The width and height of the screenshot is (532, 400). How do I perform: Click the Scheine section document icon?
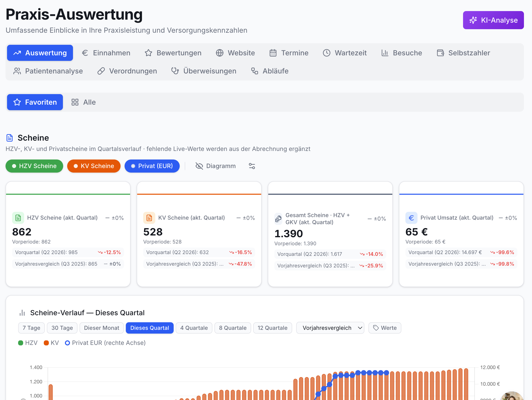click(x=10, y=138)
